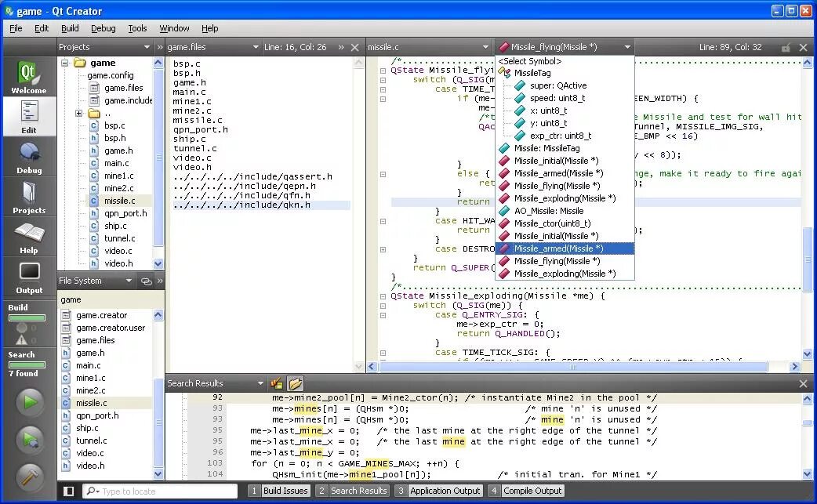Open the game.files document dropdown
817x504 pixels.
(256, 47)
